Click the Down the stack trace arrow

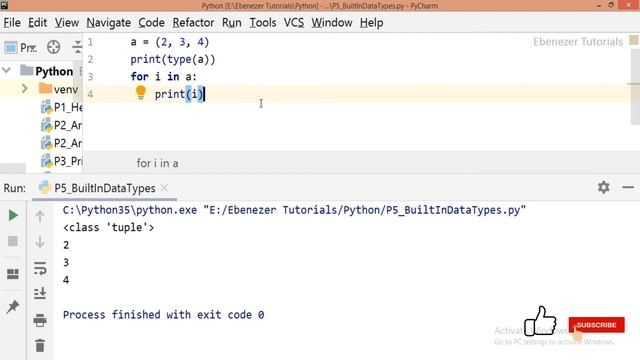coord(40,242)
